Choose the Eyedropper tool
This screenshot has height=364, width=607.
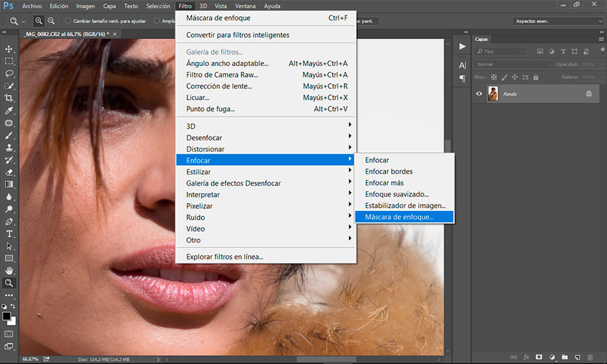(9, 111)
